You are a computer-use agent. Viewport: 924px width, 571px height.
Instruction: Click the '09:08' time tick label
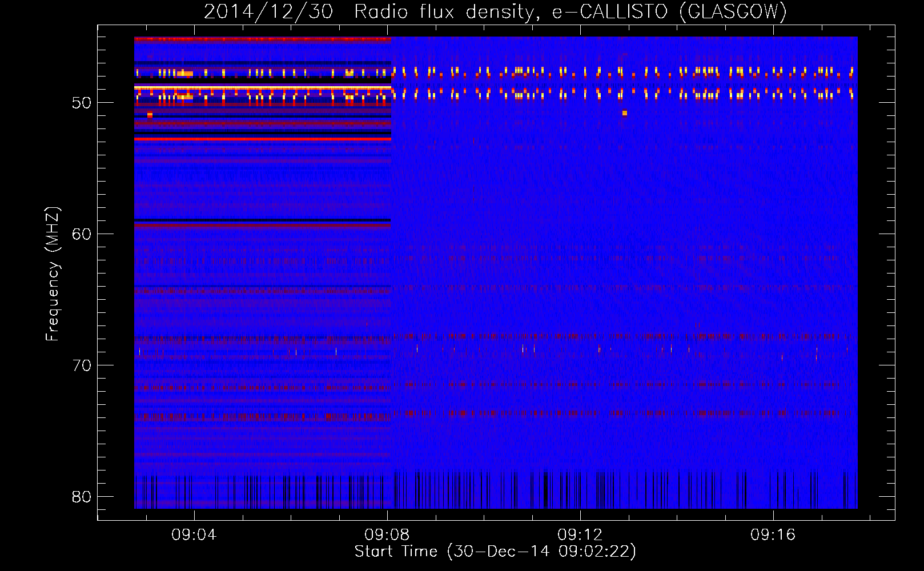[x=387, y=535]
